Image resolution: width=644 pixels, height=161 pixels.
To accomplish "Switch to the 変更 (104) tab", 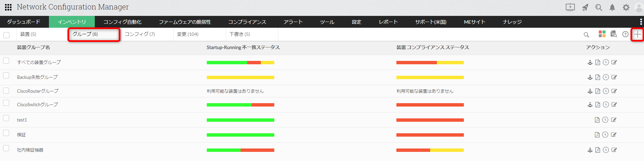I will click(x=188, y=34).
